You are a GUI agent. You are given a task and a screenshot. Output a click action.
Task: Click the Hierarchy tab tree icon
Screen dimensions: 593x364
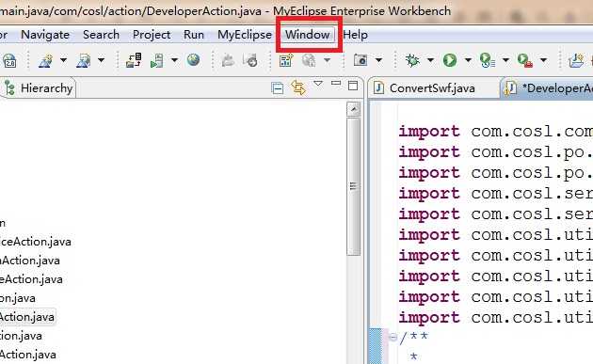tap(9, 88)
